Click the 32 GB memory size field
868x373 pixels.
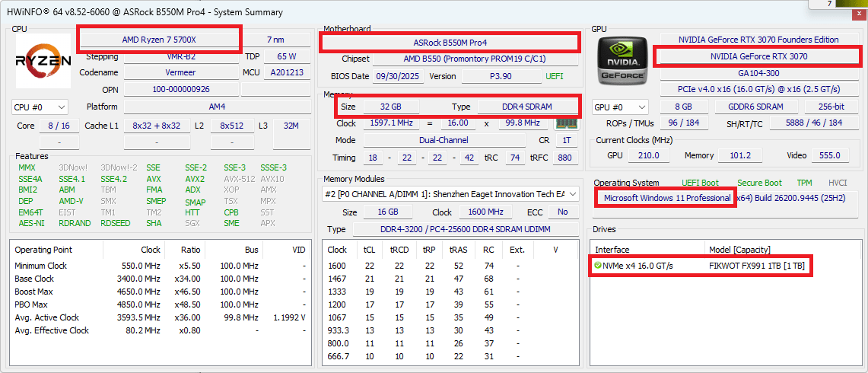(x=391, y=107)
